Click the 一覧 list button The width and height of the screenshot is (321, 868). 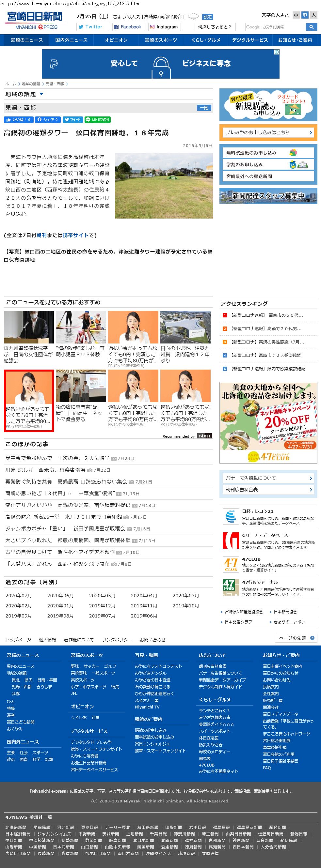(204, 108)
